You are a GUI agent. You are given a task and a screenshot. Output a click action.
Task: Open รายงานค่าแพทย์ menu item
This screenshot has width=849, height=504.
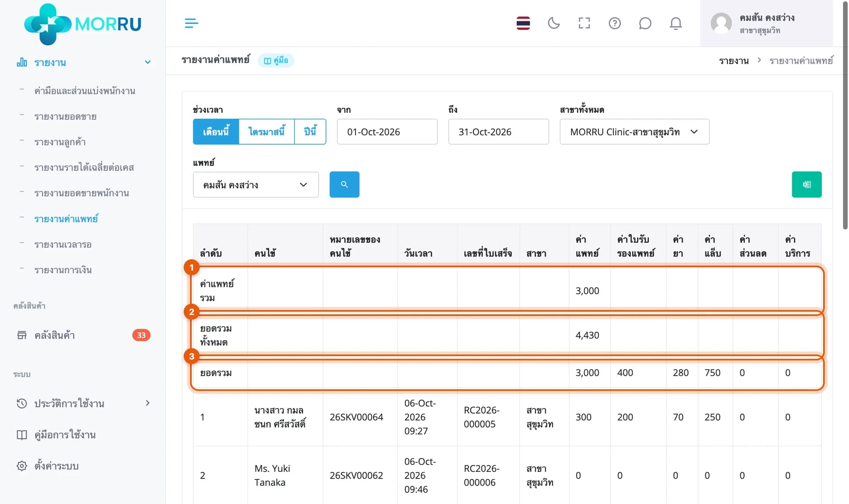pos(66,218)
